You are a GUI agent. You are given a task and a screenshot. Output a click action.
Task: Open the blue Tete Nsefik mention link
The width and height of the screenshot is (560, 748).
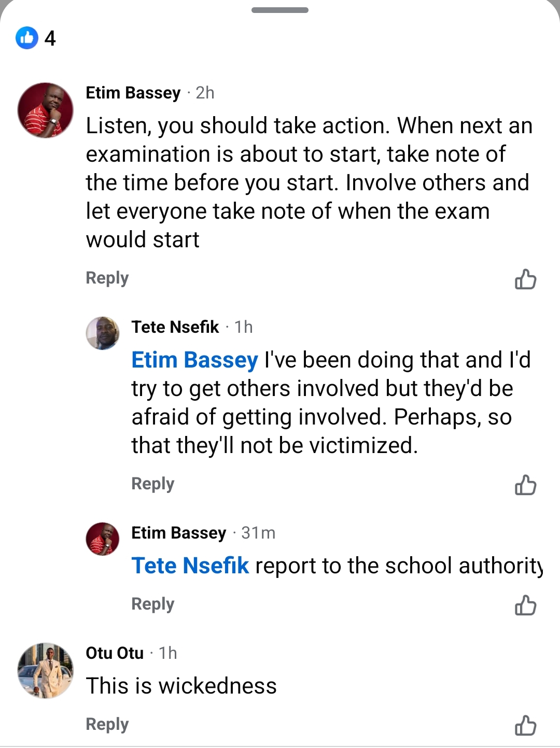tap(190, 566)
